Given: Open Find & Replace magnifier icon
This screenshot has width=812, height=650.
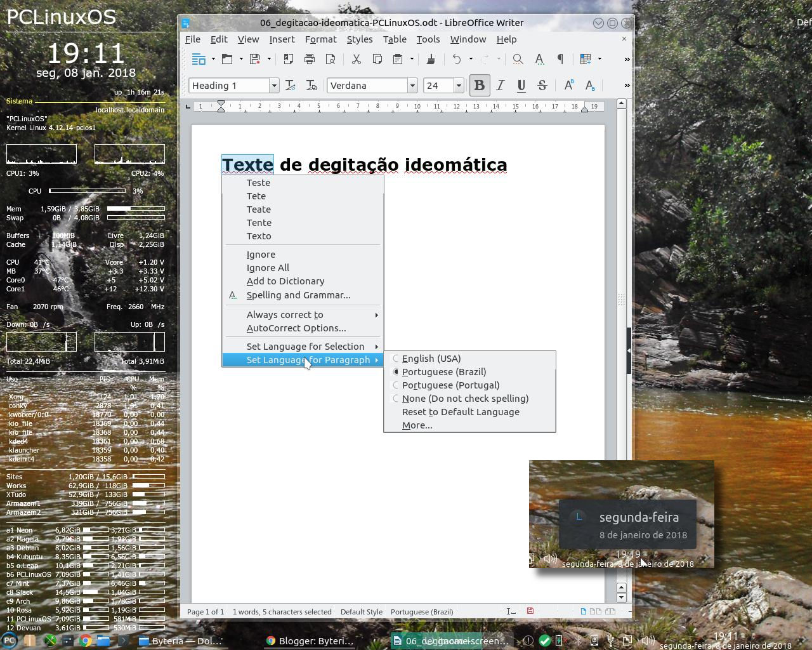Looking at the screenshot, I should click(518, 59).
